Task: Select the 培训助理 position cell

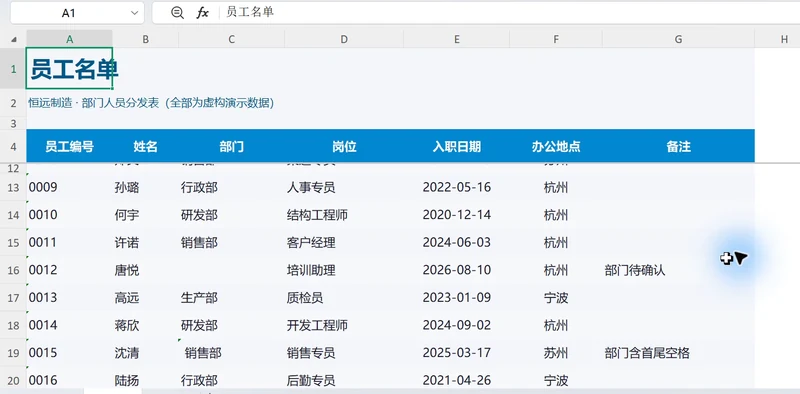Action: point(344,270)
